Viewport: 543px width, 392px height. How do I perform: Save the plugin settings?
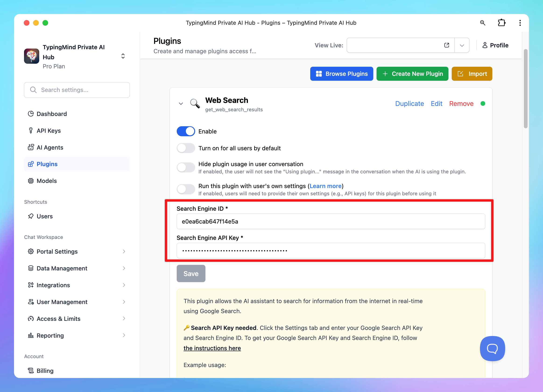point(191,273)
